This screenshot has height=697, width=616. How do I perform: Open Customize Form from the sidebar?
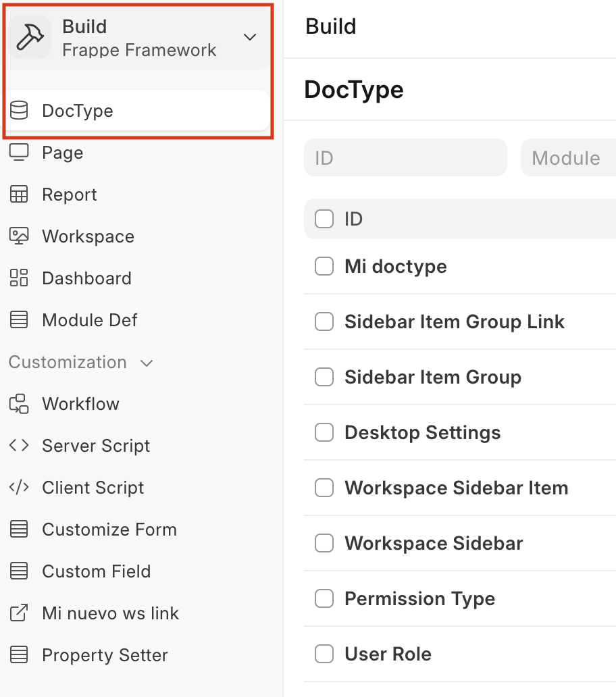(x=109, y=530)
